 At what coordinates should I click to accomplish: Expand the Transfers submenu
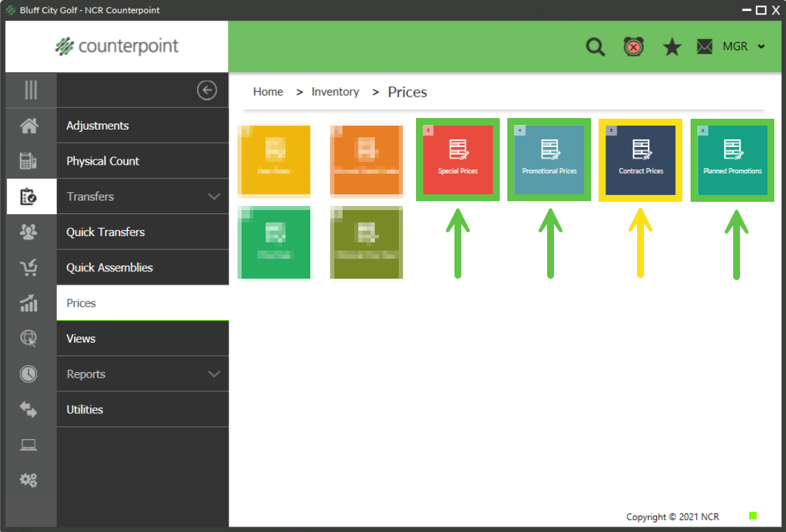(143, 196)
